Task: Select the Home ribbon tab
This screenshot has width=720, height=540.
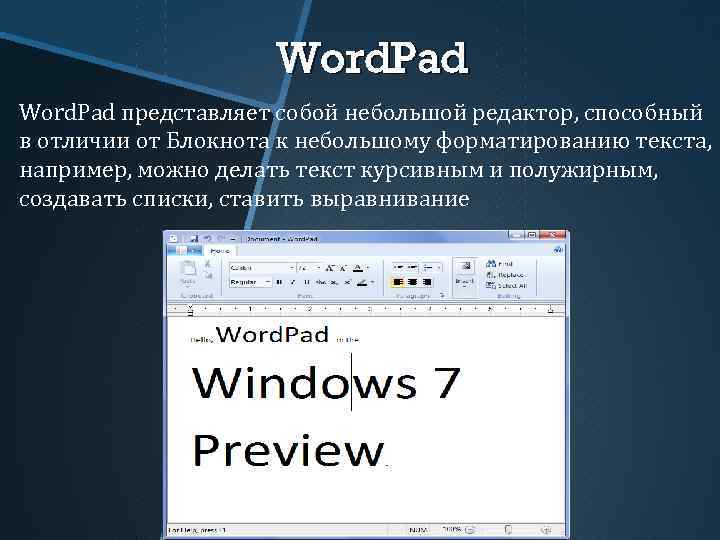Action: click(x=220, y=251)
